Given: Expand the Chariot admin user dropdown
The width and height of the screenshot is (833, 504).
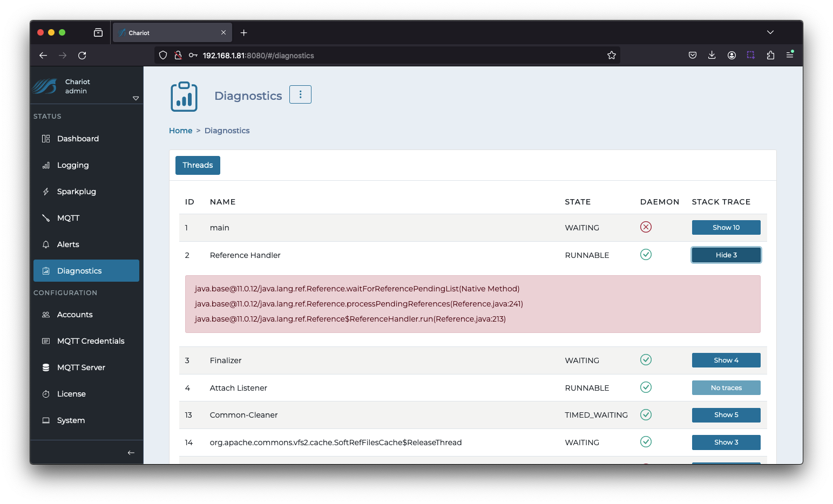Looking at the screenshot, I should [136, 98].
